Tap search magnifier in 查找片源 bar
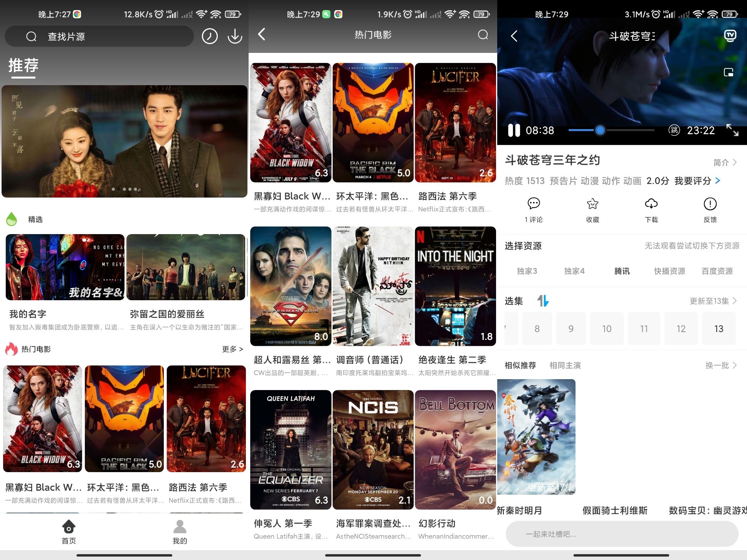The image size is (747, 560). (x=31, y=37)
